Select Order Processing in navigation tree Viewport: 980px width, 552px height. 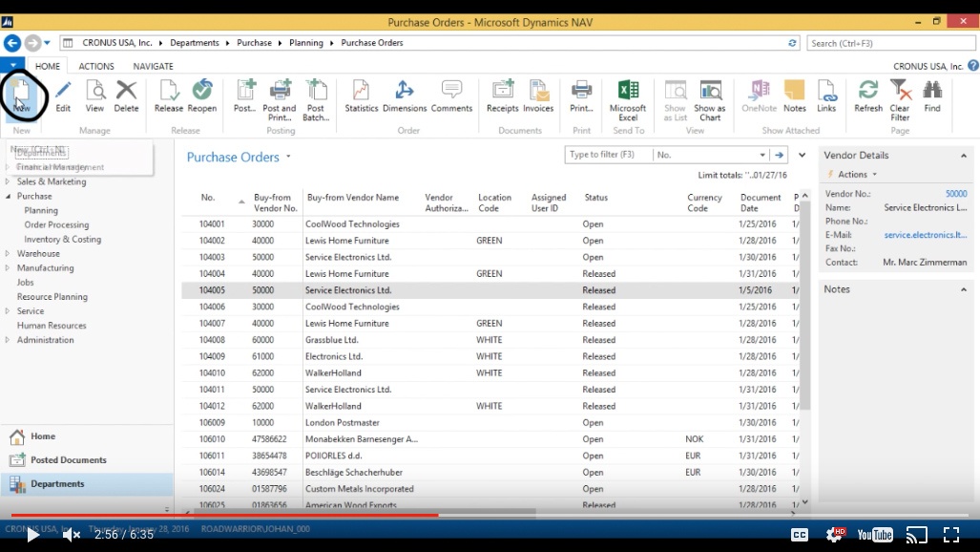click(x=56, y=224)
